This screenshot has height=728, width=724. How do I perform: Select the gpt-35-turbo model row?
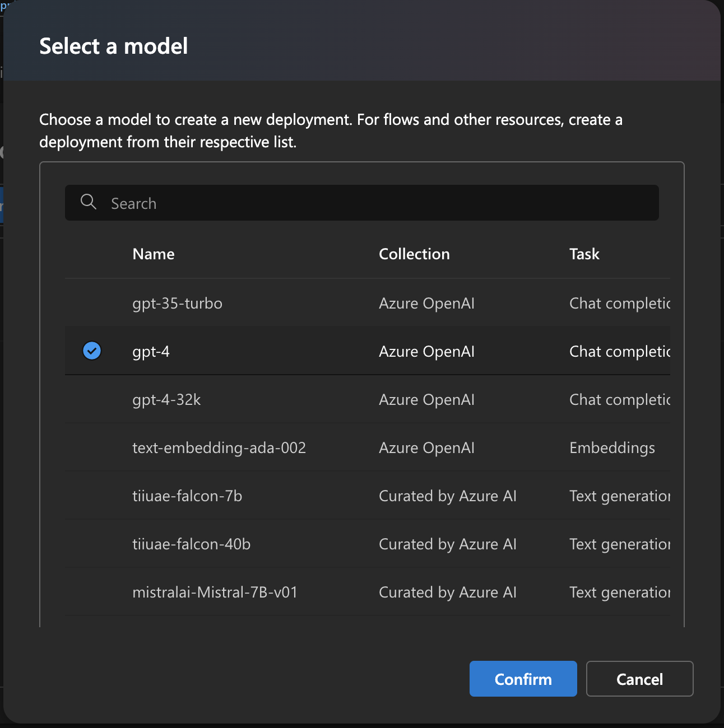[177, 304]
